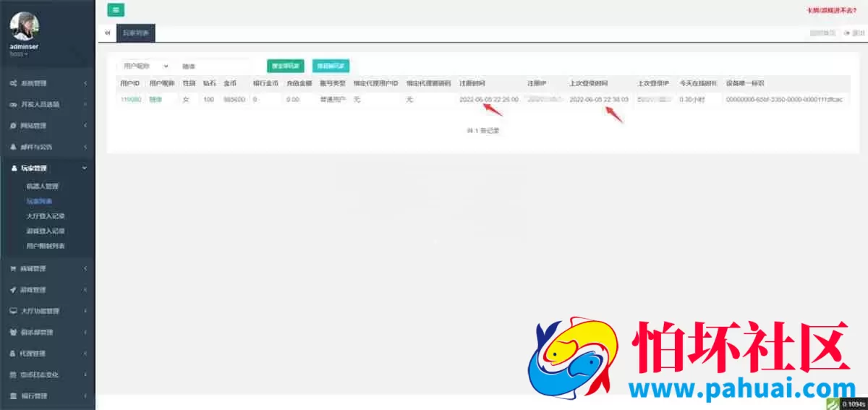This screenshot has height=410, width=868.
Task: Click the 游戏管理 rocket icon
Action: click(14, 290)
